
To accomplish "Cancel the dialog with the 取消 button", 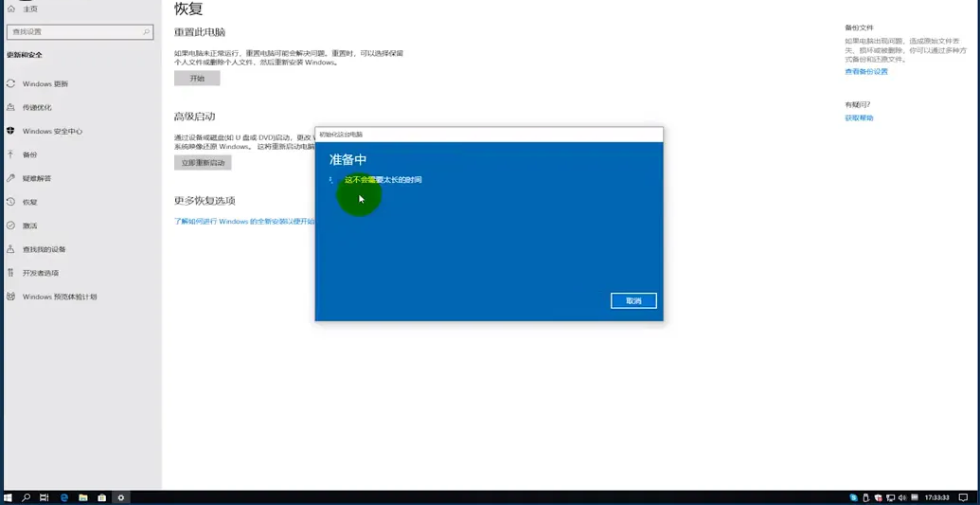I will (x=633, y=301).
